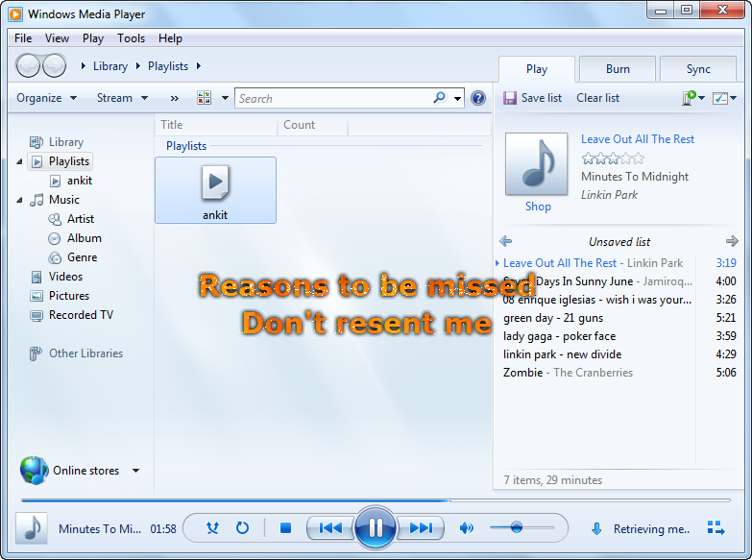Toggle shuffle mode

pyautogui.click(x=212, y=528)
